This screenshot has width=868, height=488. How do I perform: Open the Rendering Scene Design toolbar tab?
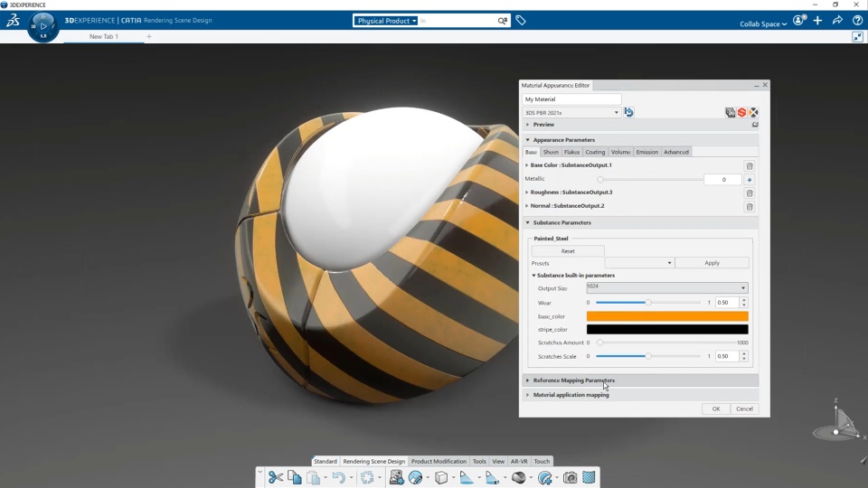point(373,461)
